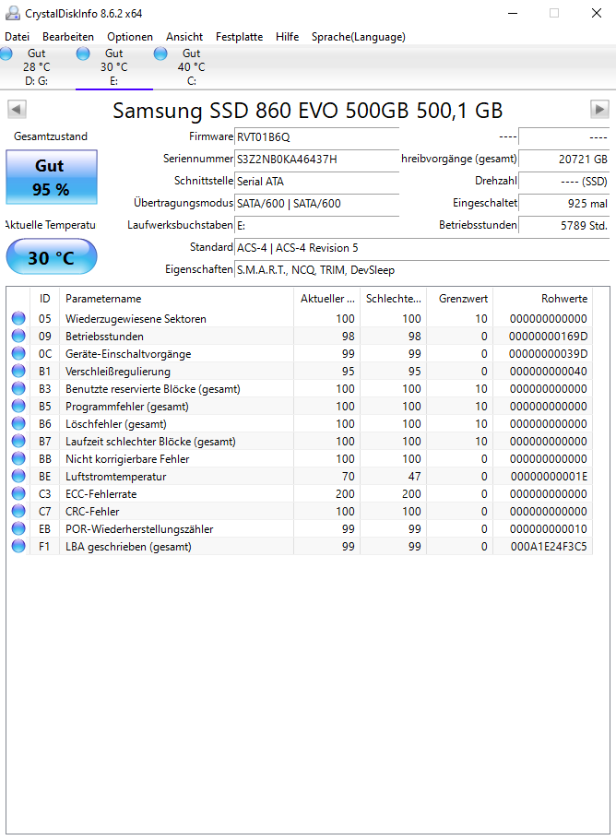Viewport: 616px width, 840px height.
Task: Click status orb of Luftstromtemperatur row
Action: (18, 477)
